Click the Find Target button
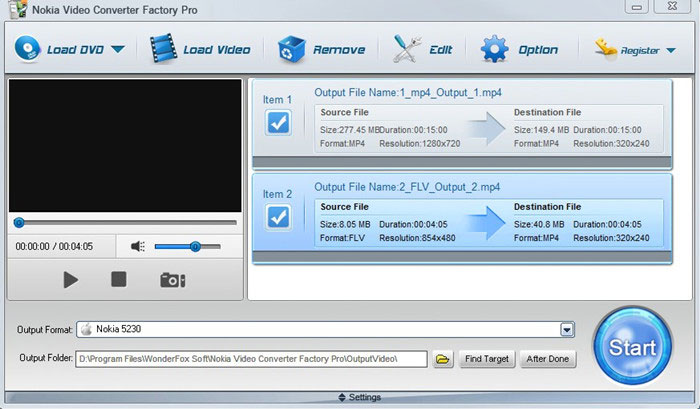This screenshot has width=700, height=409. tap(487, 359)
